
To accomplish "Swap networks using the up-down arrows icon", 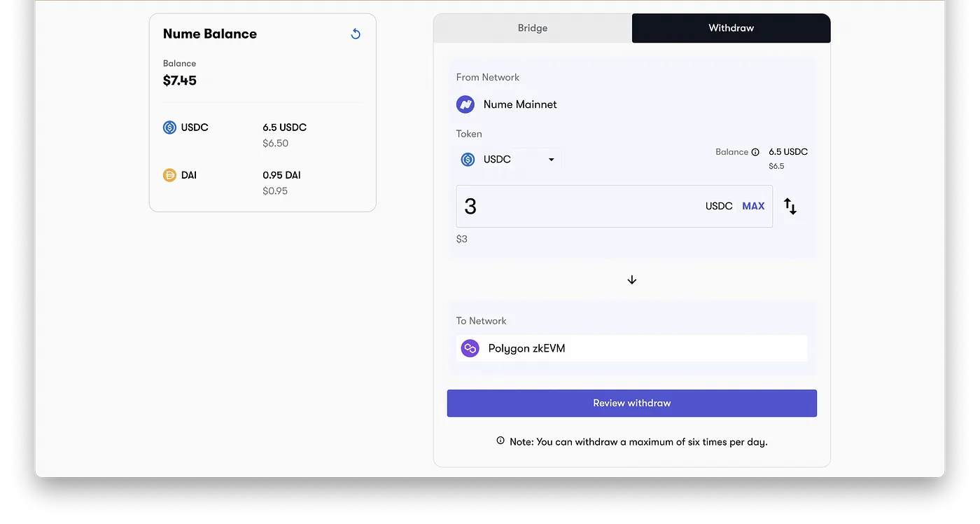I will click(x=790, y=206).
